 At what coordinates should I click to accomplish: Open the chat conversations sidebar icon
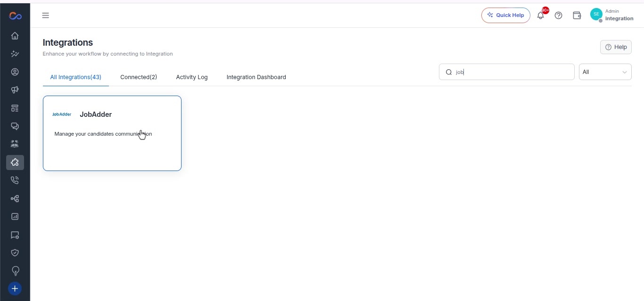[15, 126]
